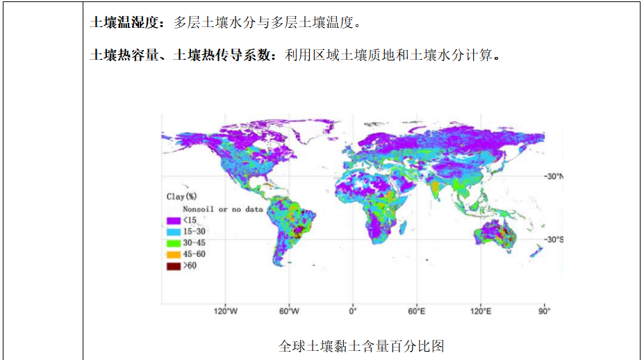Click the '30-45' legend value text

194,243
